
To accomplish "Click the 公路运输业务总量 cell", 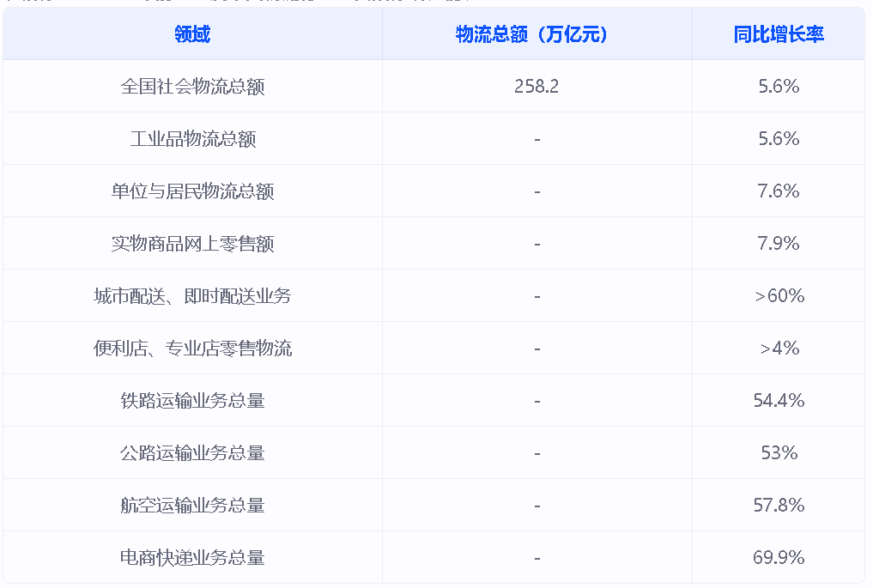I will (192, 453).
